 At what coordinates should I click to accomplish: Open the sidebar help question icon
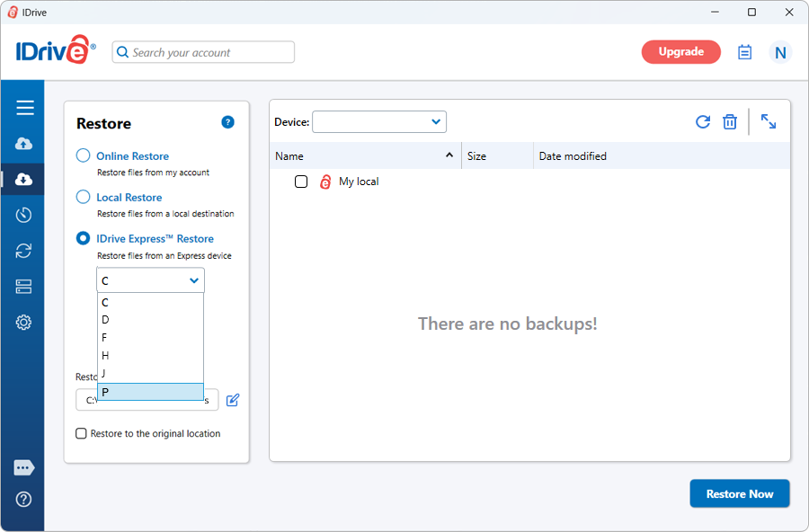click(23, 499)
